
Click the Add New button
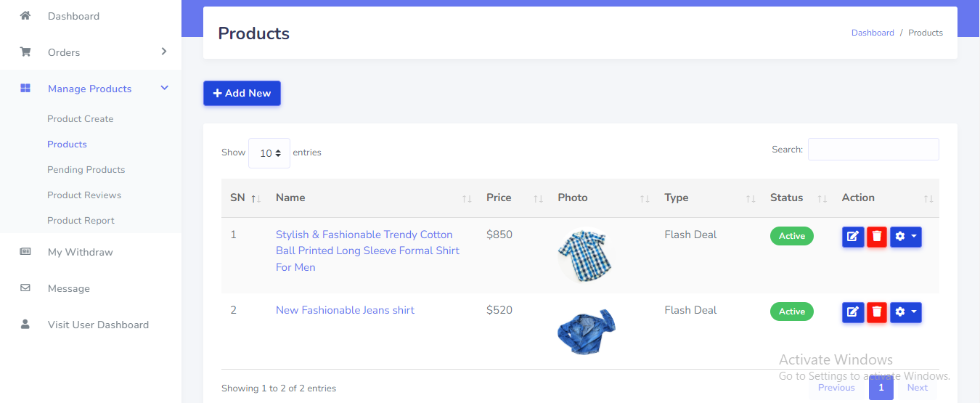pyautogui.click(x=242, y=93)
